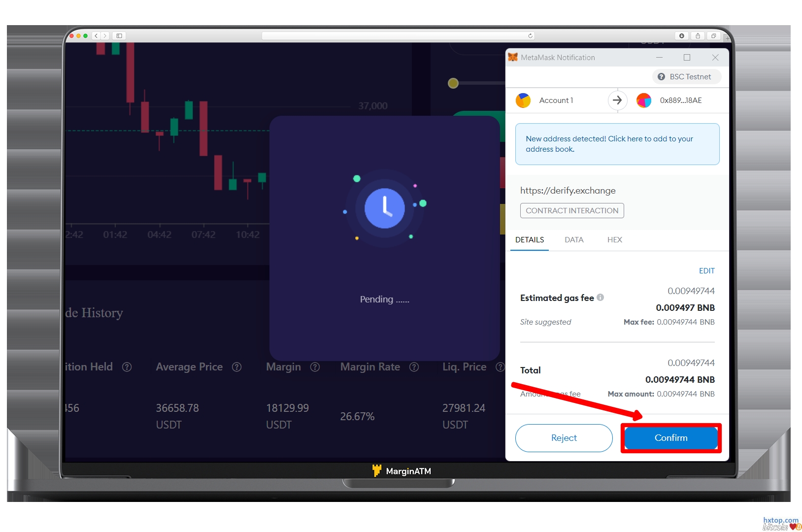
Task: Switch to the DATA tab
Action: (x=574, y=240)
